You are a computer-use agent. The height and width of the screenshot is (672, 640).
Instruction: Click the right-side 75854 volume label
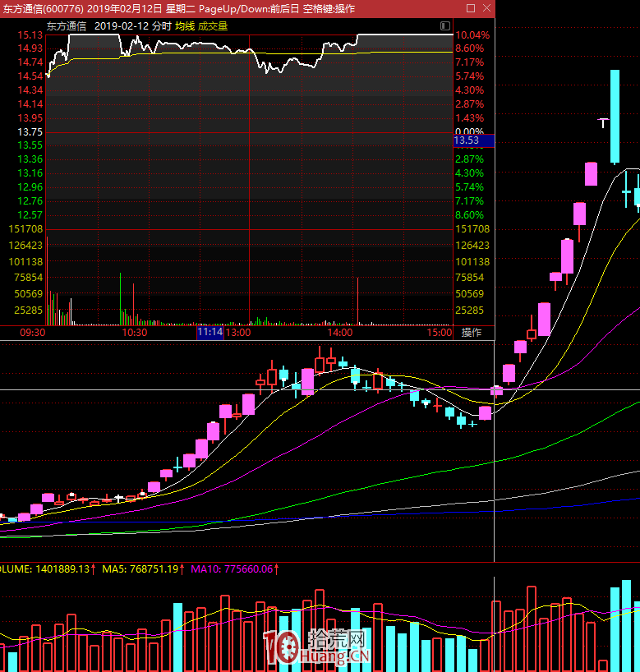pyautogui.click(x=469, y=278)
